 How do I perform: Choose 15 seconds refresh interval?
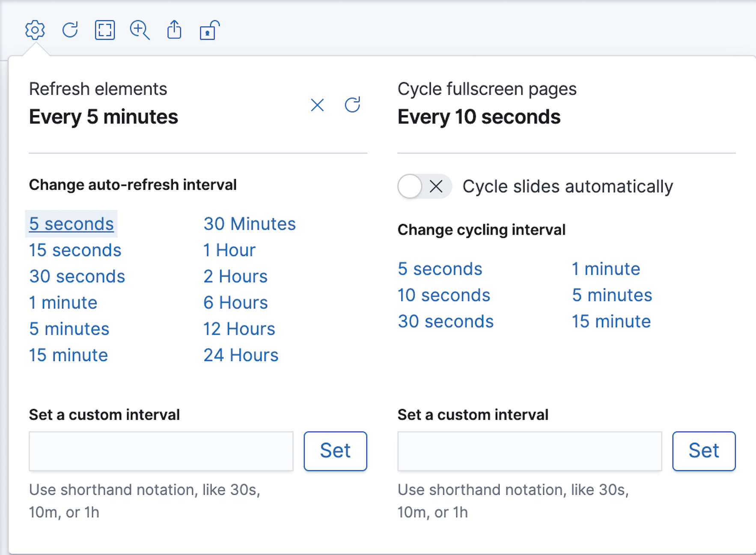coord(75,250)
